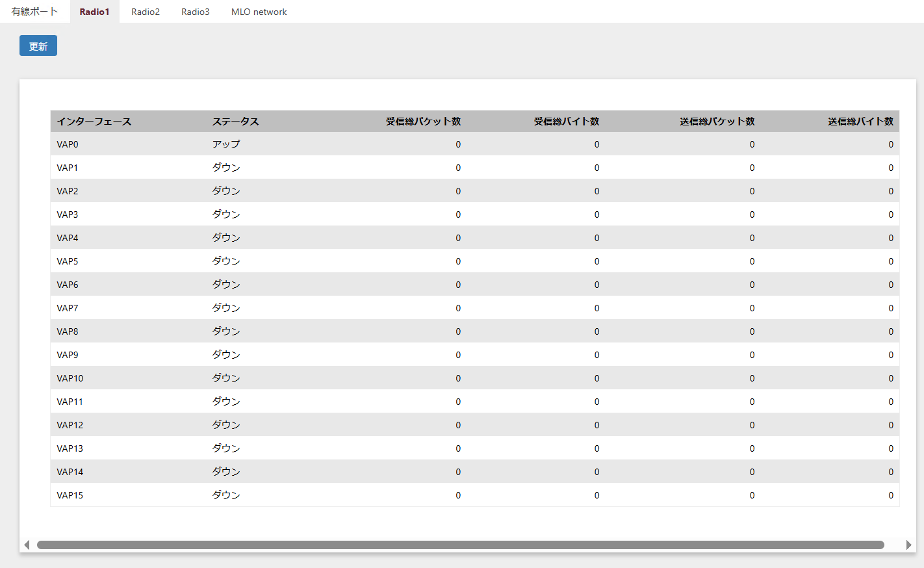Screen dimensions: 924x568
Task: Click the 受信総パケット数 column header
Action: click(x=423, y=122)
